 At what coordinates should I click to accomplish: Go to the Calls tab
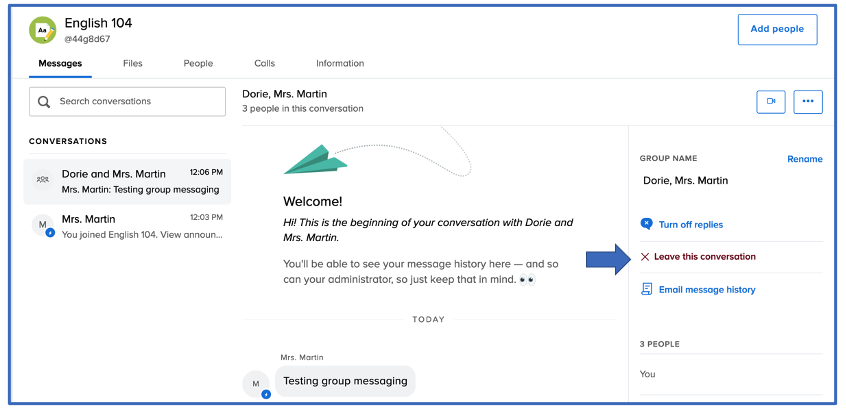[264, 64]
